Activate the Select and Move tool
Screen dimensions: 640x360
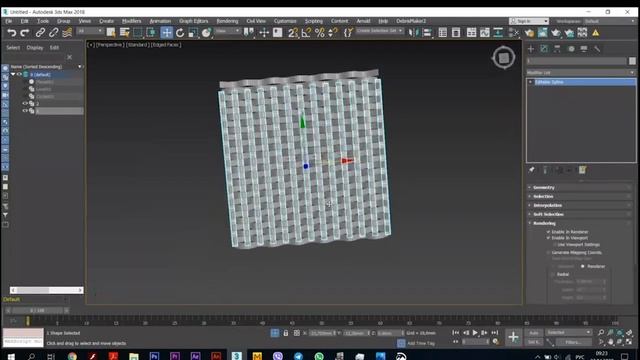(167, 33)
